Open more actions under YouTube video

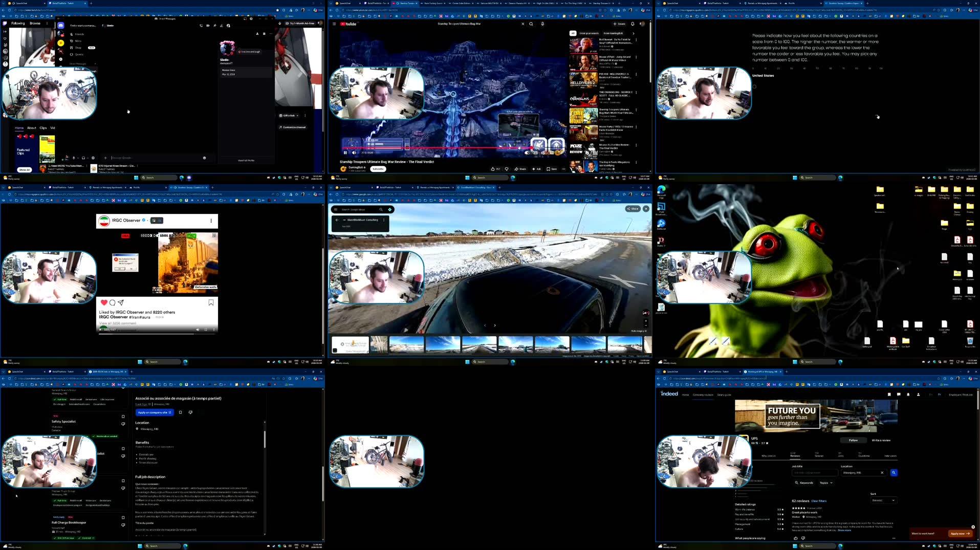564,169
